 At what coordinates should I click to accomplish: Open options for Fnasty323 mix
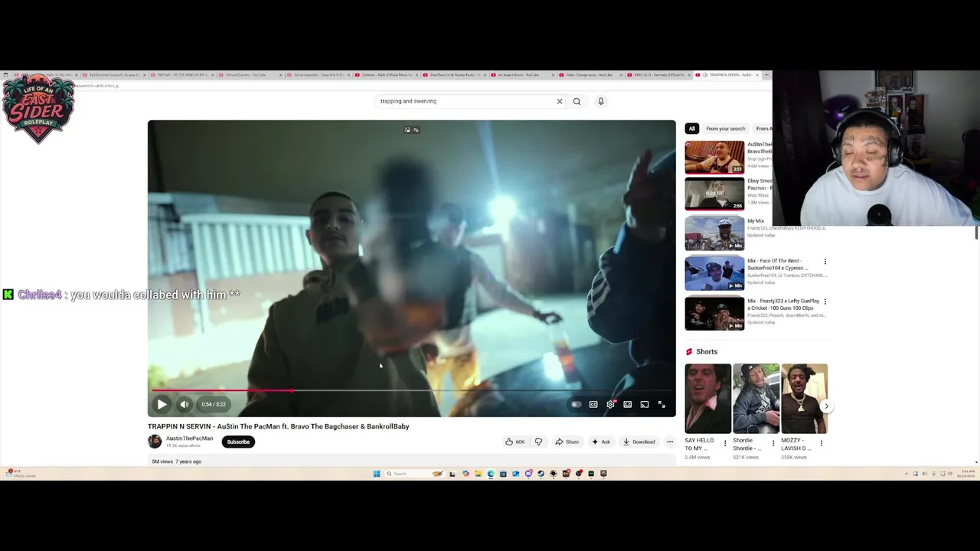coord(825,302)
